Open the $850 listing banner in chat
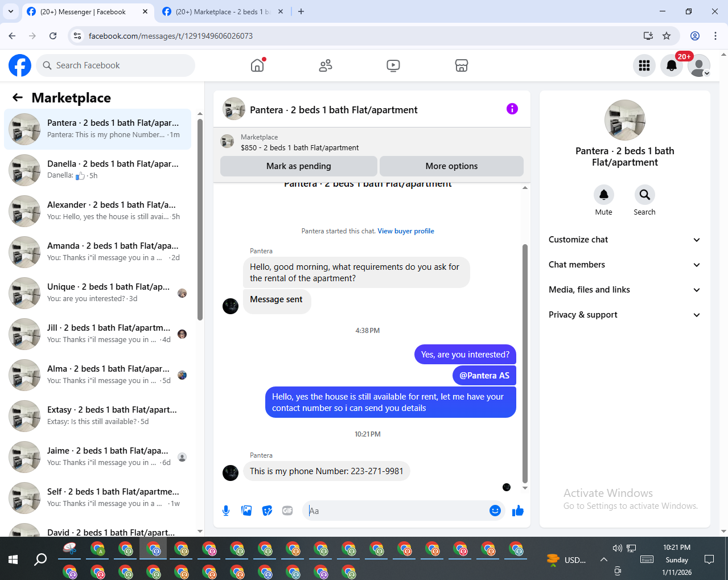Viewport: 728px width, 580px height. pyautogui.click(x=372, y=142)
